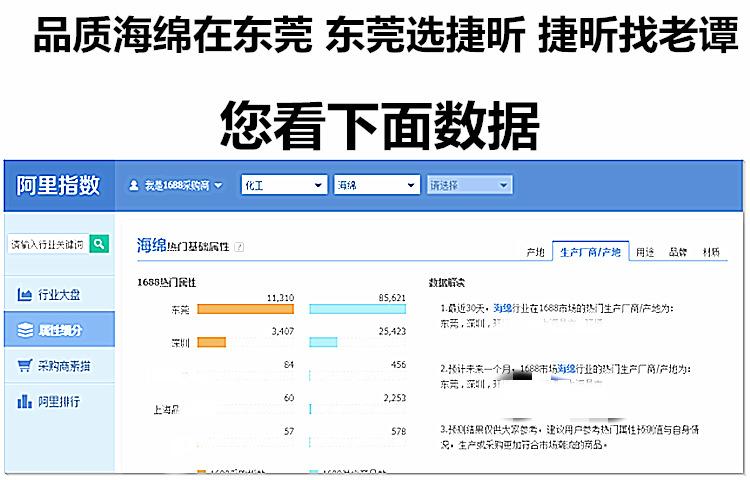
Task: Click the 海绵 link in the first data note
Action: coord(502,310)
